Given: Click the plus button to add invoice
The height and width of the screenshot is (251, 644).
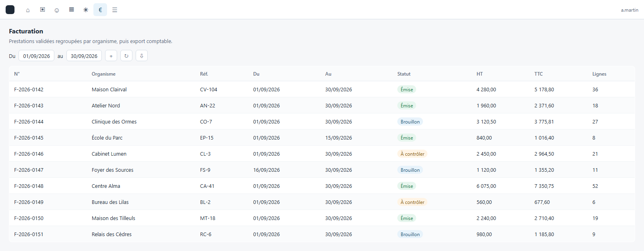Looking at the screenshot, I should [x=111, y=56].
